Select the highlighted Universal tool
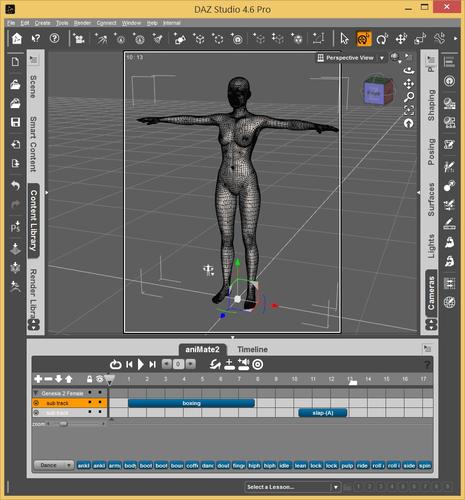The height and width of the screenshot is (500, 465). tap(363, 39)
